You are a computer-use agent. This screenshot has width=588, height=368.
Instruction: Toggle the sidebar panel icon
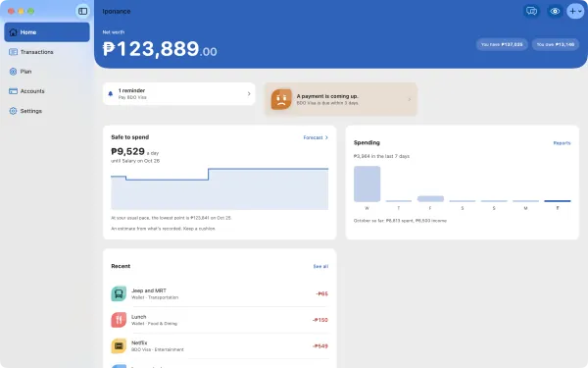click(82, 11)
